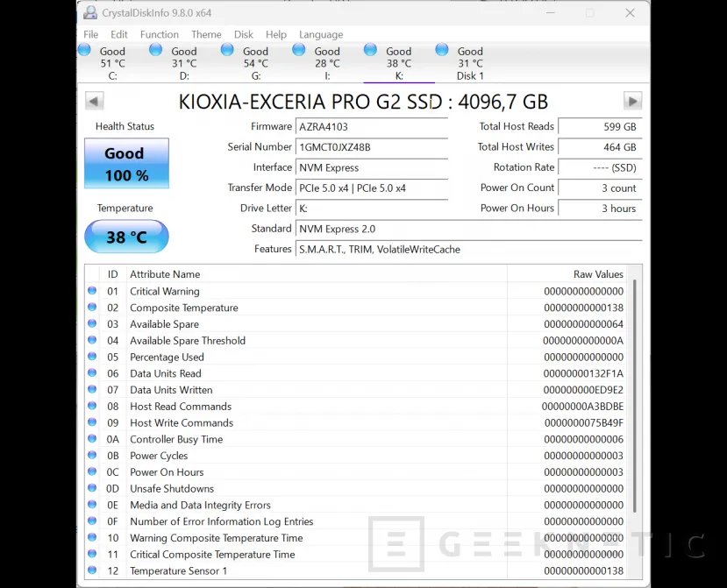Open the Theme menu
The width and height of the screenshot is (727, 588).
click(x=206, y=34)
